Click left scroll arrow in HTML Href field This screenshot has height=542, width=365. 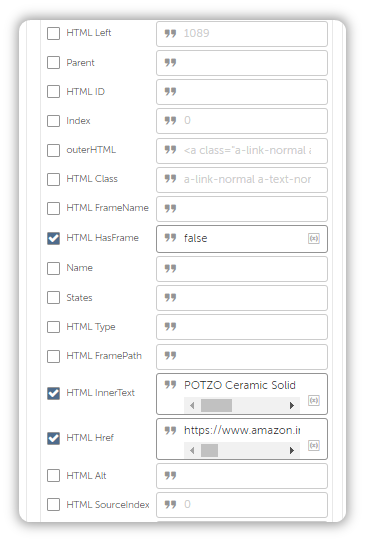(x=192, y=450)
